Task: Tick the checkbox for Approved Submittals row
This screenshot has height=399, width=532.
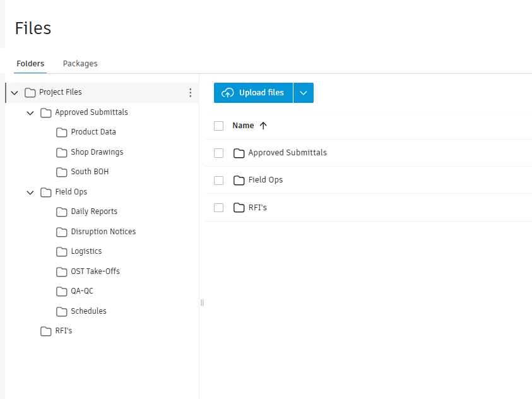Action: click(x=219, y=153)
